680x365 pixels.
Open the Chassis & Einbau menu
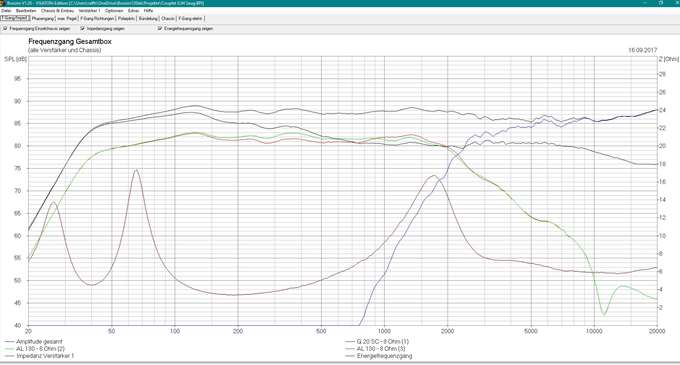(57, 10)
